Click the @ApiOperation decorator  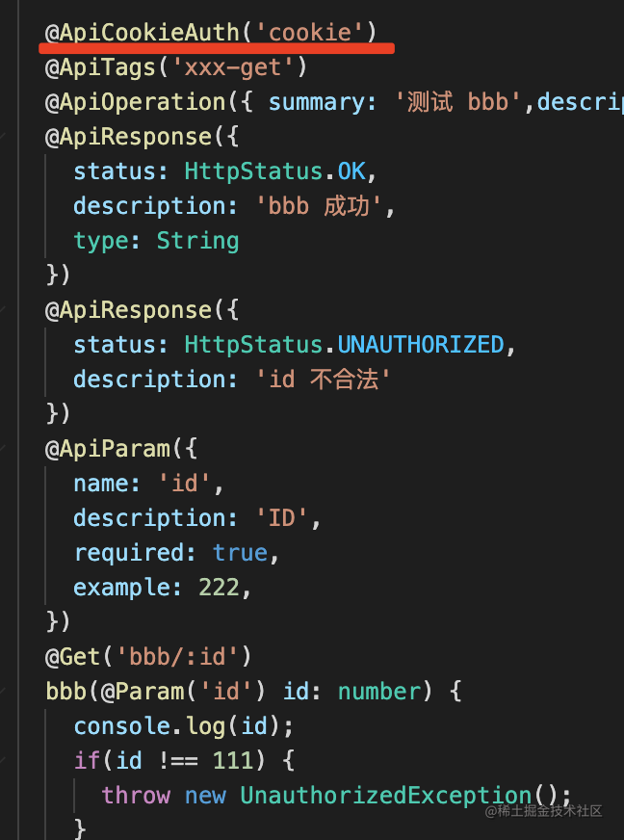click(134, 102)
